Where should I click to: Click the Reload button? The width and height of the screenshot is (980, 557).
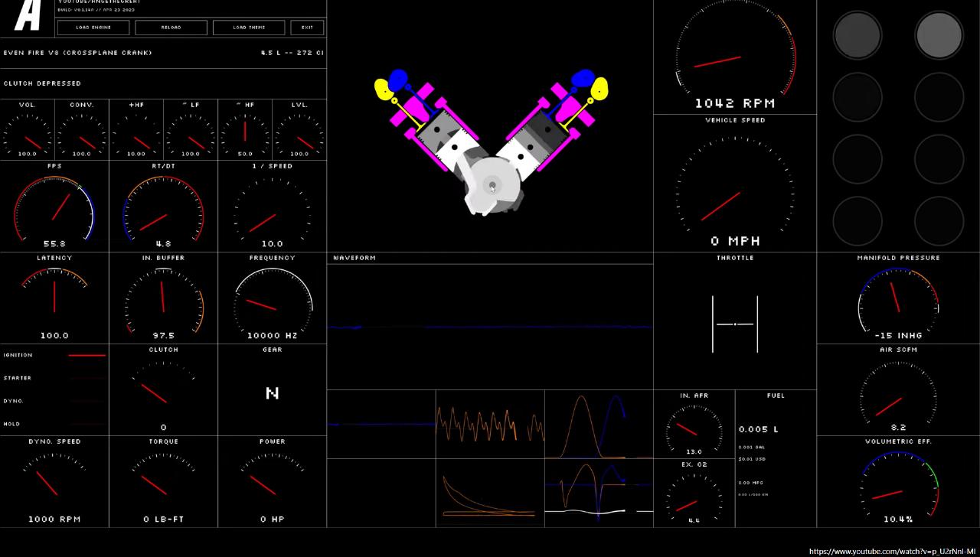pos(171,28)
